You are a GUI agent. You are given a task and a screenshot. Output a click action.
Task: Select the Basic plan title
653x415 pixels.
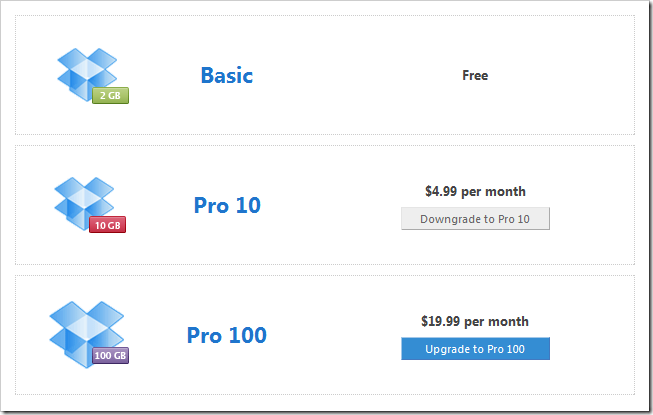tap(227, 75)
